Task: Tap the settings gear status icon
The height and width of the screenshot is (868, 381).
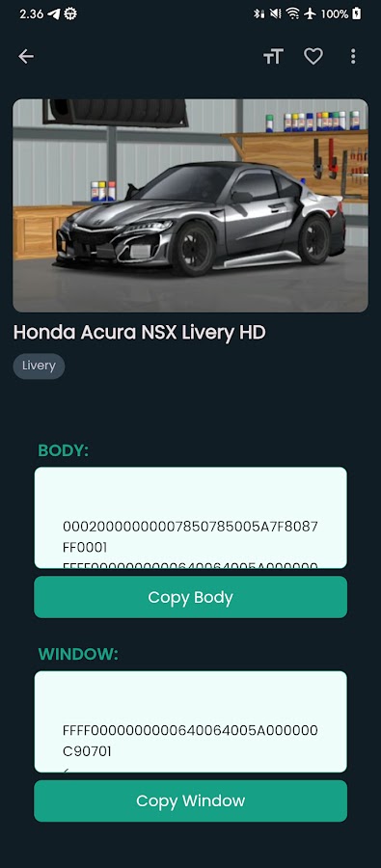Action: coord(69,14)
